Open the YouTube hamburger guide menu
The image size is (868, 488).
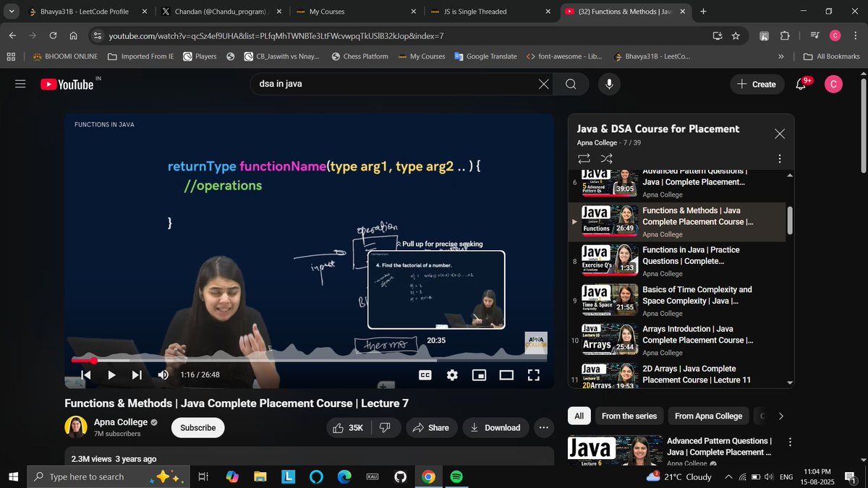click(20, 84)
